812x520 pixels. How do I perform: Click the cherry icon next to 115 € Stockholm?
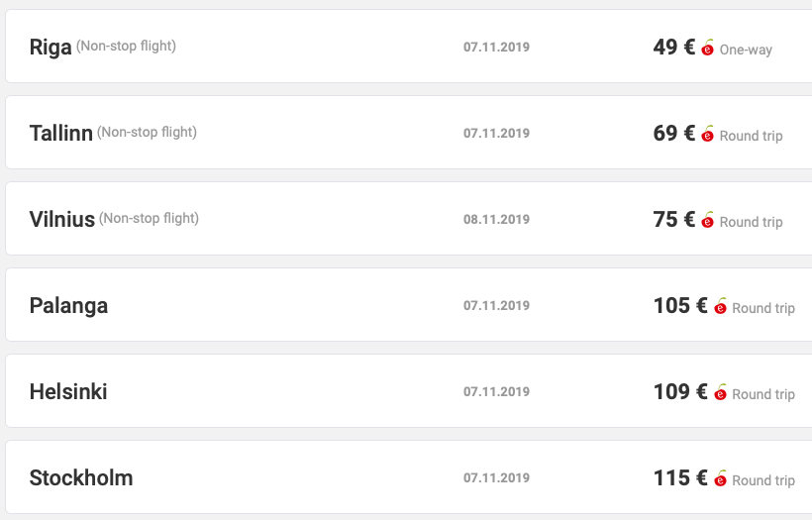[720, 478]
